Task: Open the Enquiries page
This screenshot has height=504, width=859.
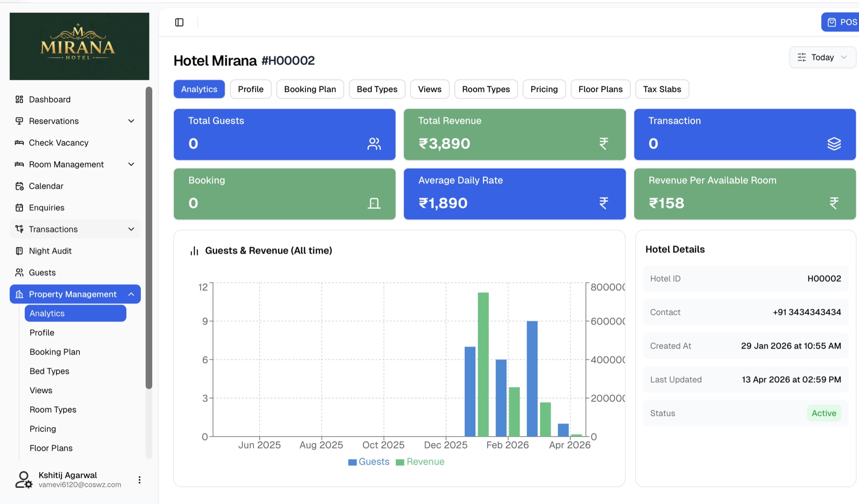Action: point(75,208)
